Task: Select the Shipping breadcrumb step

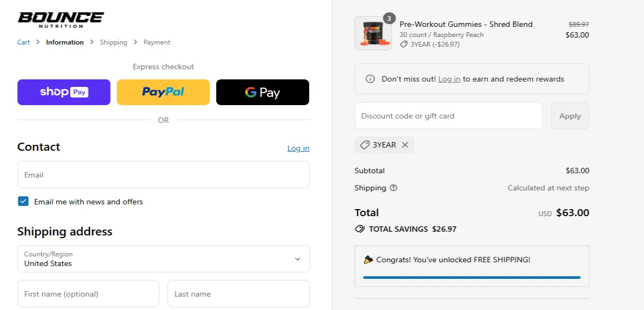Action: click(x=113, y=42)
